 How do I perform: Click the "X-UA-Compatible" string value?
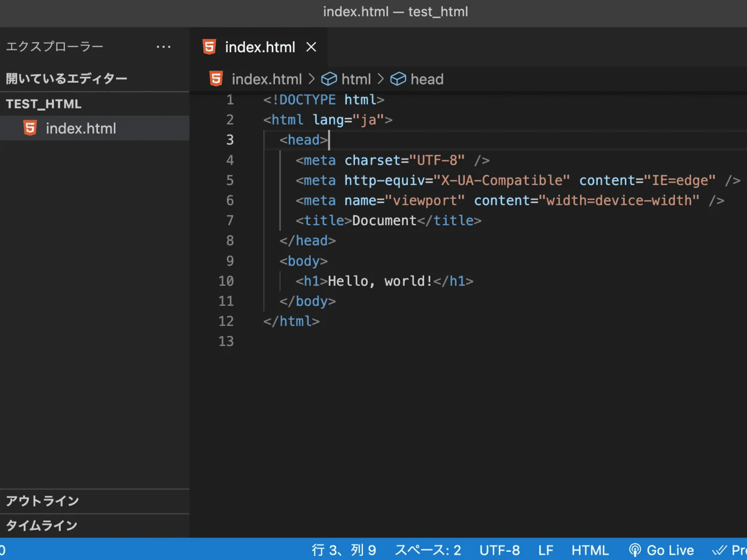[x=502, y=180]
